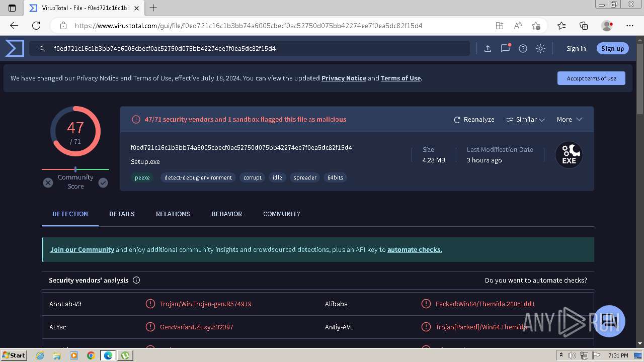Click the info icon beside Security vendors' analysis

click(136, 280)
